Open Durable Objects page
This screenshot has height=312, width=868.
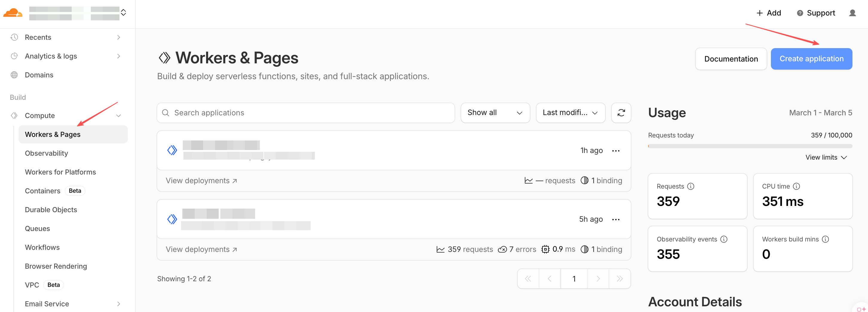(x=51, y=209)
